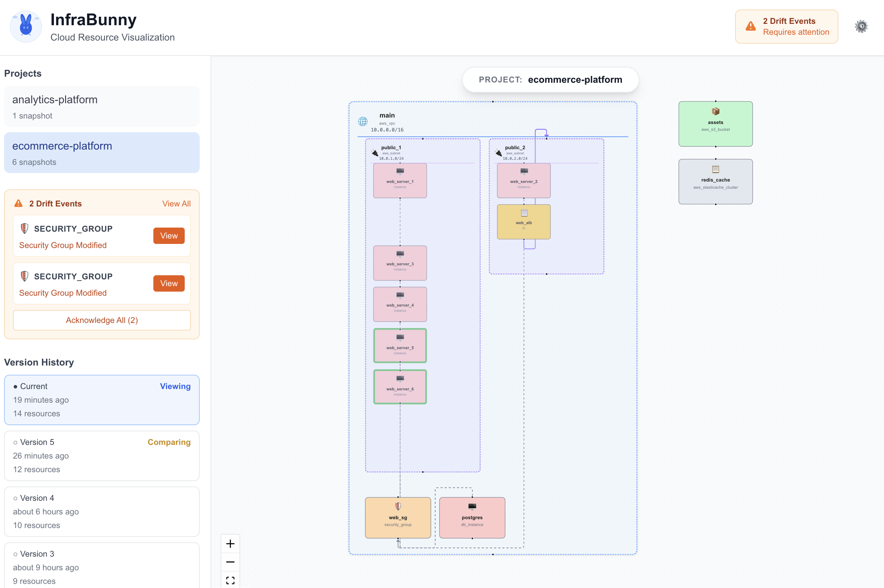The image size is (884, 588).
Task: Click the main VPC globe icon
Action: coord(363,122)
